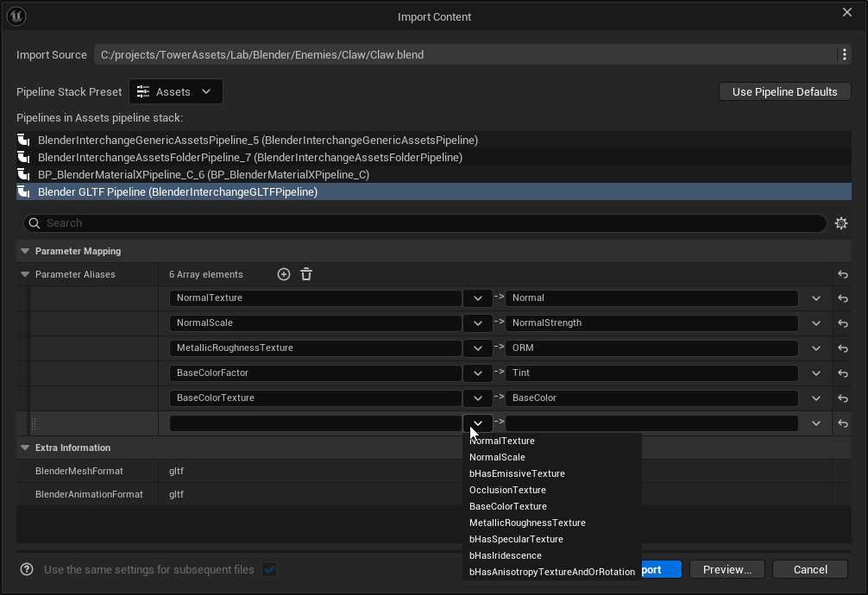Screen dimensions: 868x595
Task: Click the Use Pipeline Defaults button
Action: pos(783,91)
